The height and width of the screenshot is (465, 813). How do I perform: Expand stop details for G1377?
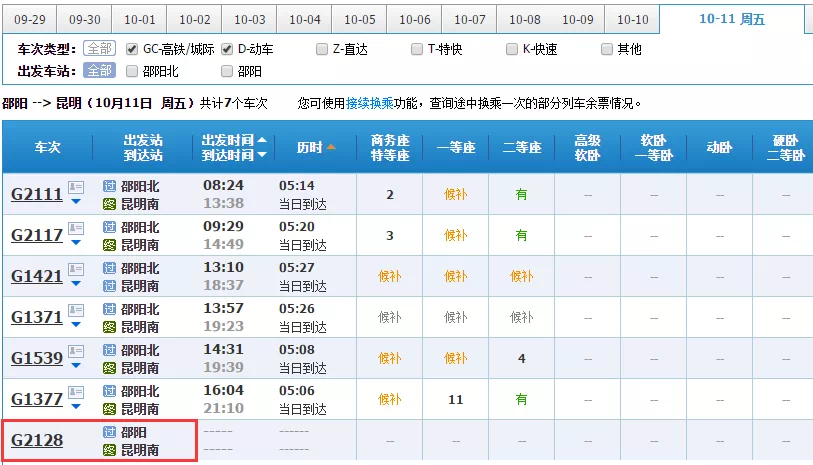[76, 406]
